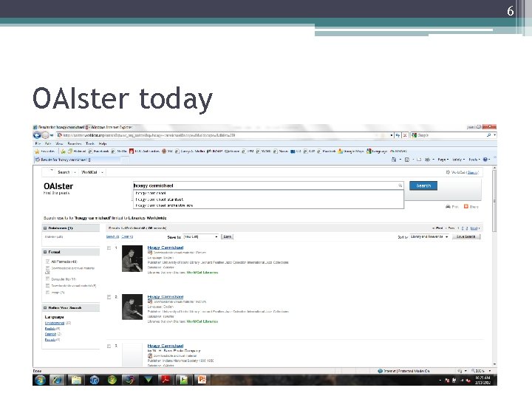The image size is (532, 399).
Task: Collapse the Refine Your Search panel
Action: coord(45,307)
